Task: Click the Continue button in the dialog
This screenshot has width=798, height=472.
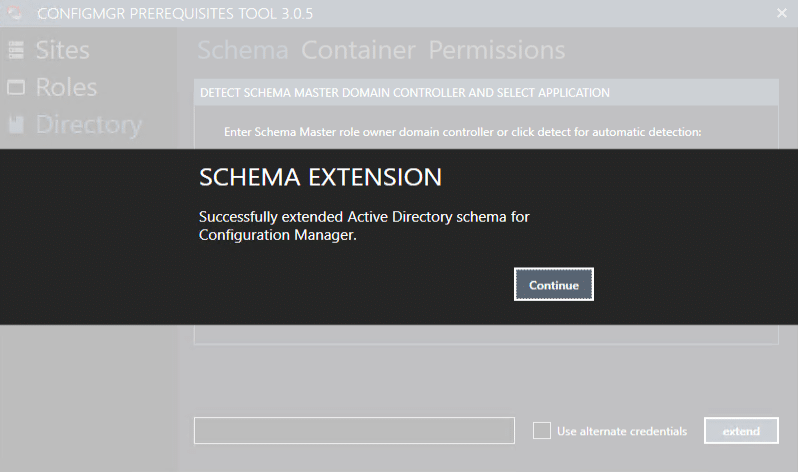Action: tap(553, 285)
